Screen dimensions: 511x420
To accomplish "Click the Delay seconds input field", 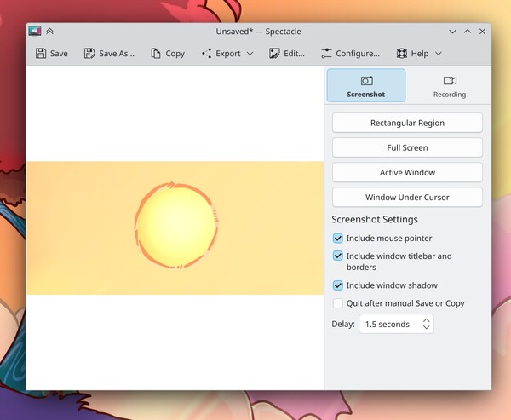I will click(396, 324).
